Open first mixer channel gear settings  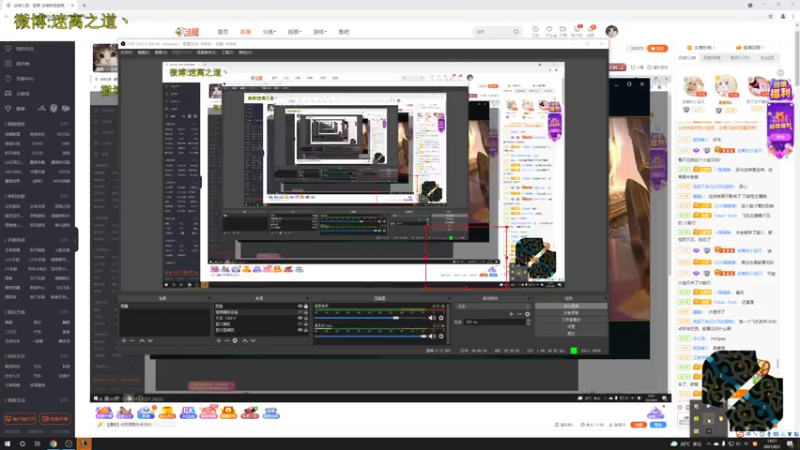[441, 318]
